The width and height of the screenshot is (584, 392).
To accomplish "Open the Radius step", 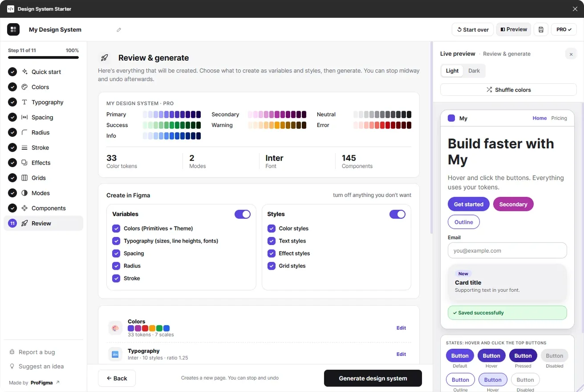I will coord(43,132).
